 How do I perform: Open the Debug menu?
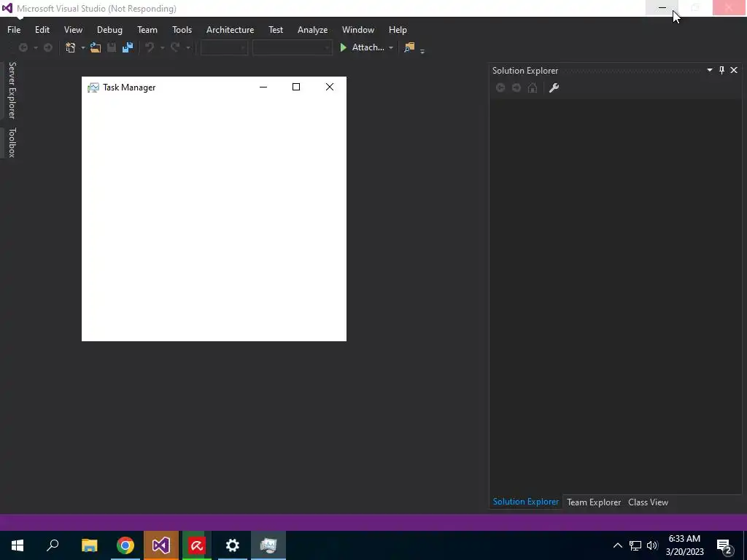coord(109,29)
